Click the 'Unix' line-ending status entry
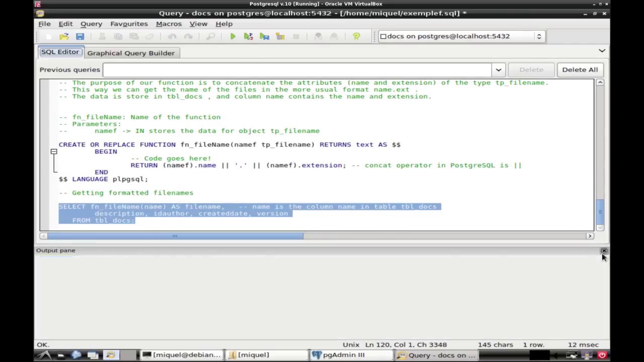Image resolution: width=644 pixels, height=362 pixels. 351,345
